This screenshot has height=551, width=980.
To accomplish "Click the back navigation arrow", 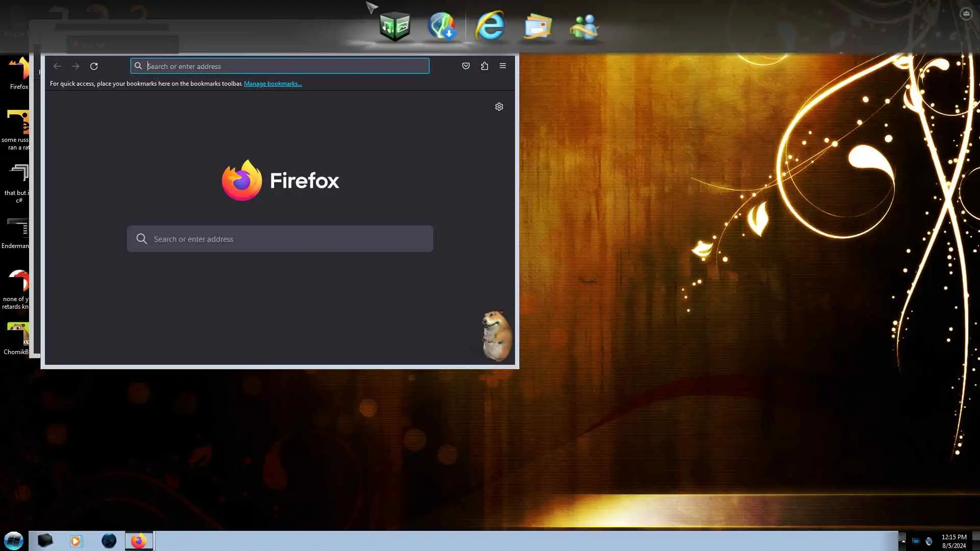I will tap(57, 66).
